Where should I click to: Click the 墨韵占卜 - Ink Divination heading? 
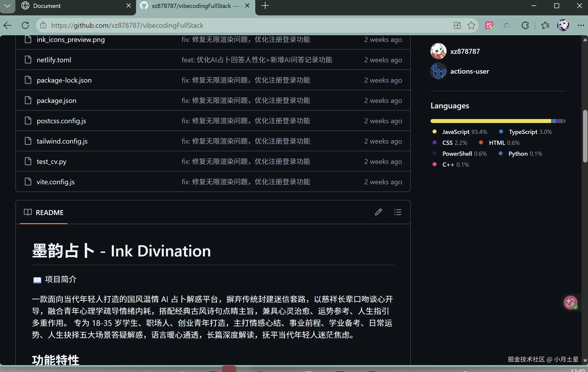[121, 251]
